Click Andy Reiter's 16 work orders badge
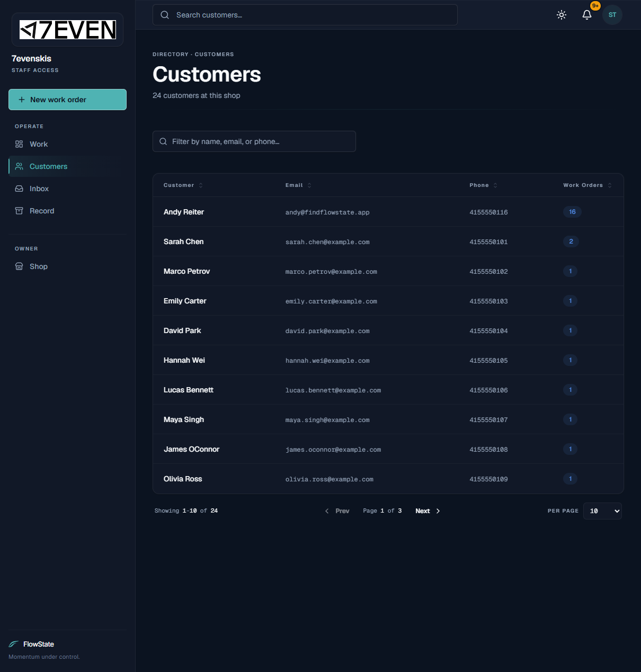This screenshot has height=672, width=641. [572, 212]
